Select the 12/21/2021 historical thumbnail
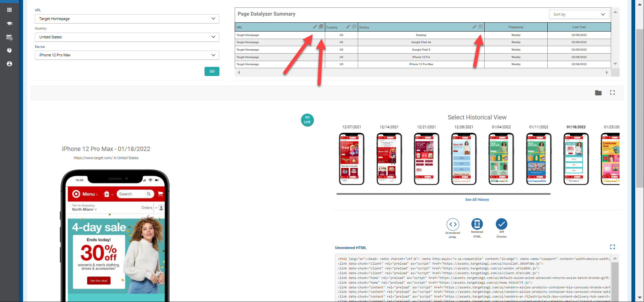644x302 pixels. click(x=427, y=159)
